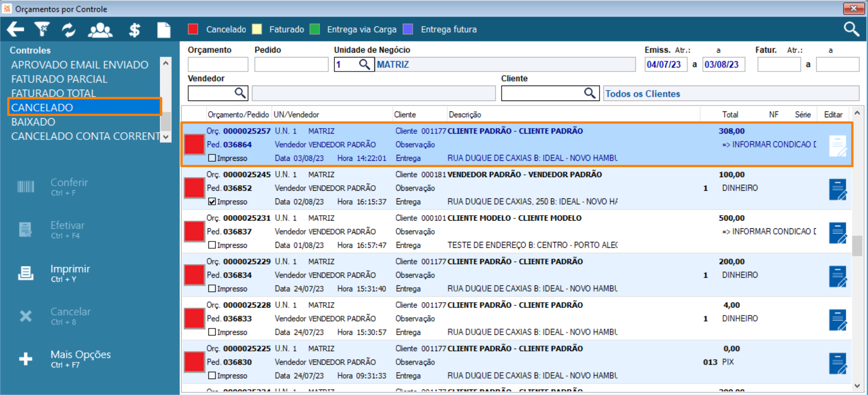Viewport: 868px width, 395px height.
Task: Uncheck Impresso for order 036852
Action: (x=212, y=202)
